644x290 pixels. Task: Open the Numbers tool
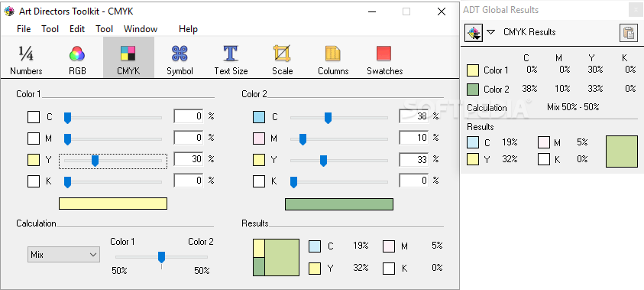coord(26,57)
